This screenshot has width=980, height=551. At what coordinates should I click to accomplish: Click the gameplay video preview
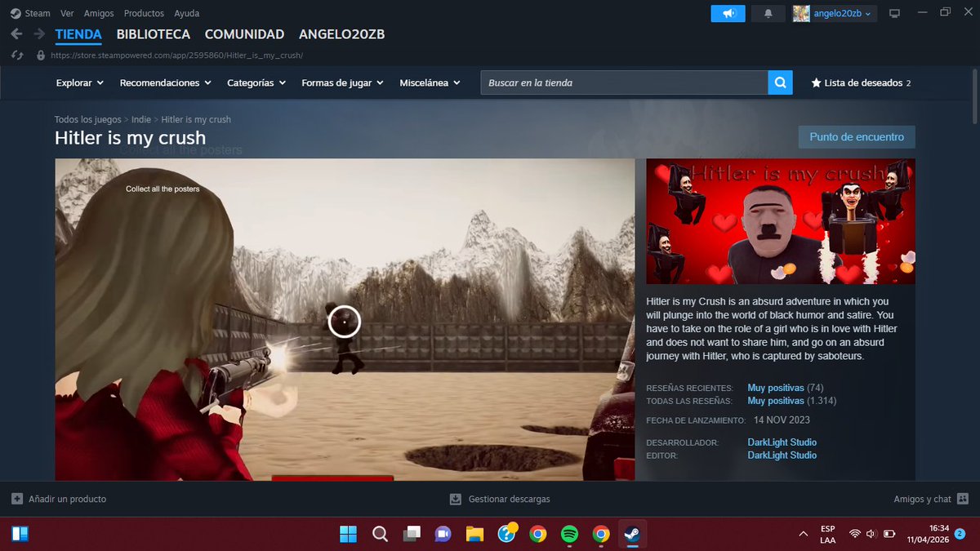pos(345,319)
